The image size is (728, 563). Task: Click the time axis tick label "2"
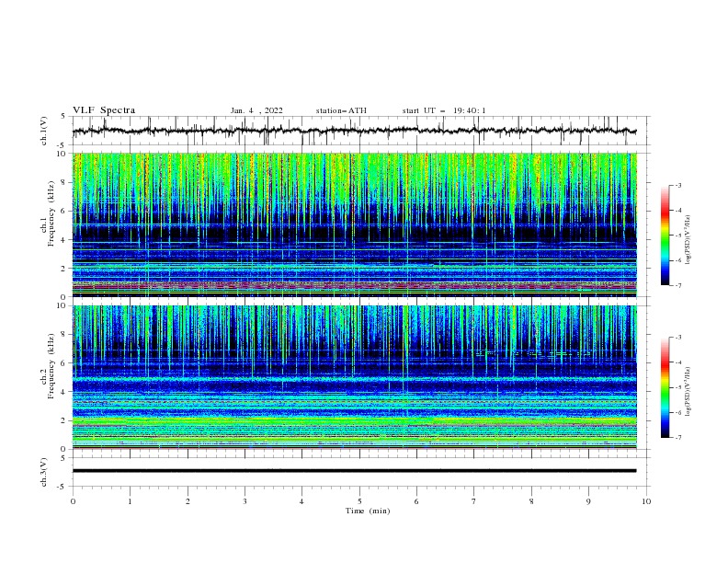pos(188,501)
